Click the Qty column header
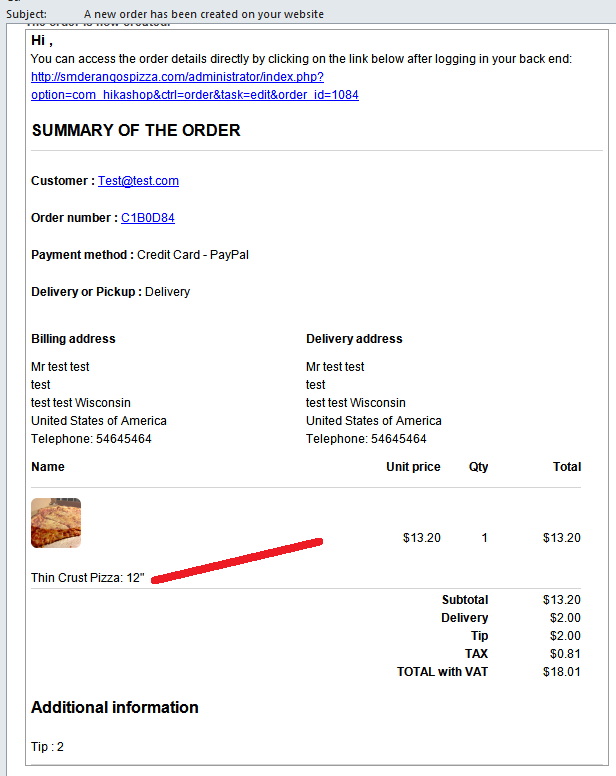 click(x=478, y=467)
